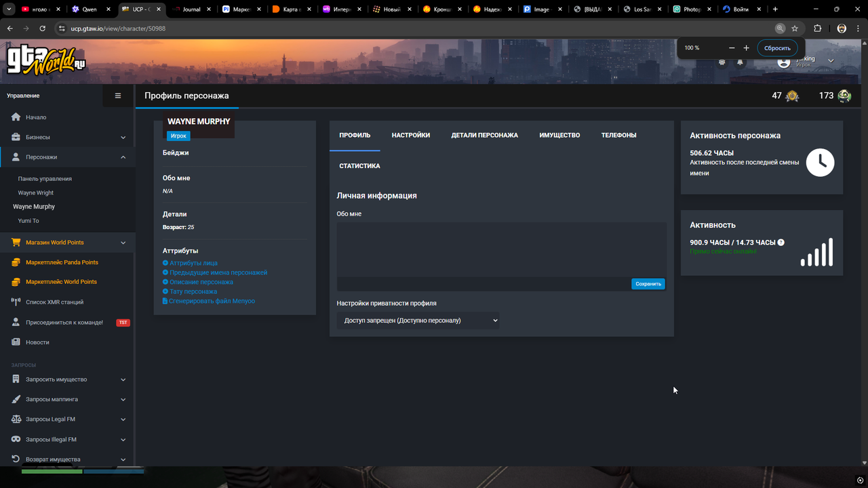
Task: Reload the page
Action: (43, 28)
